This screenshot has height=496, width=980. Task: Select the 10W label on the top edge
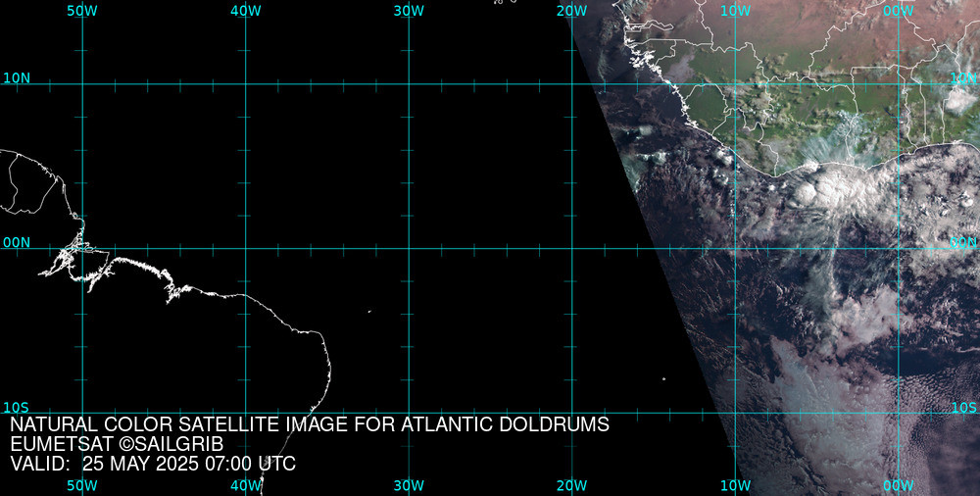(x=735, y=11)
